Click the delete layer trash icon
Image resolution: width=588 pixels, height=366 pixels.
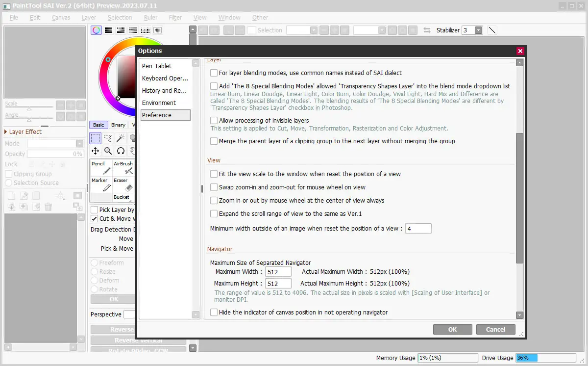[48, 207]
